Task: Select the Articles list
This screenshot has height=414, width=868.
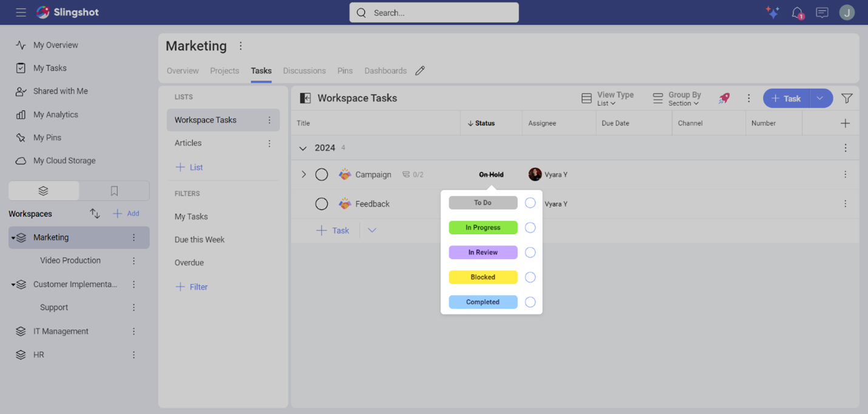Action: [x=188, y=143]
